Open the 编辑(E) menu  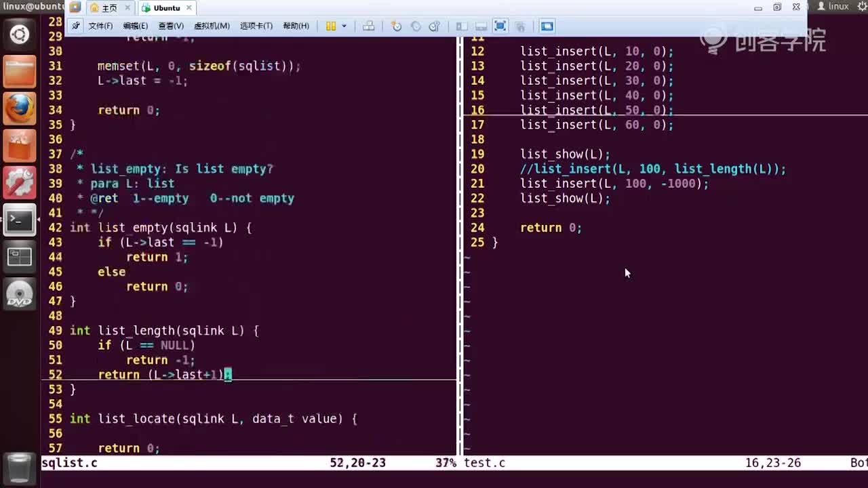point(135,26)
